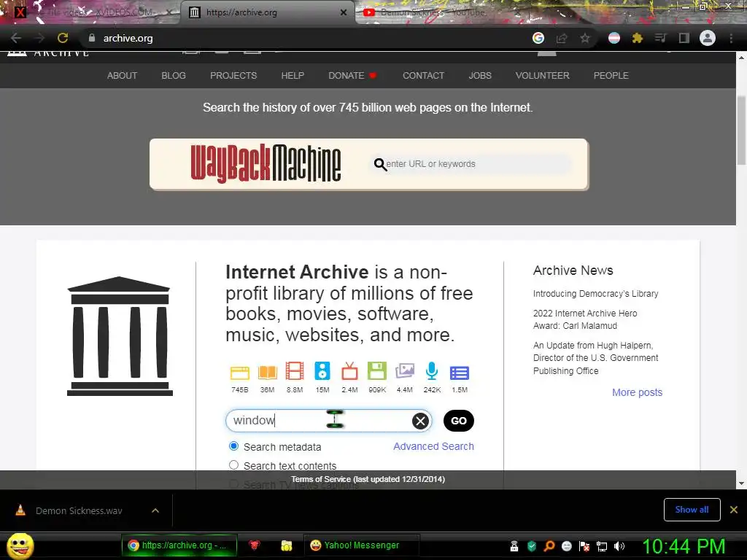Bookmark this page with the star
747x560 pixels.
click(x=585, y=38)
